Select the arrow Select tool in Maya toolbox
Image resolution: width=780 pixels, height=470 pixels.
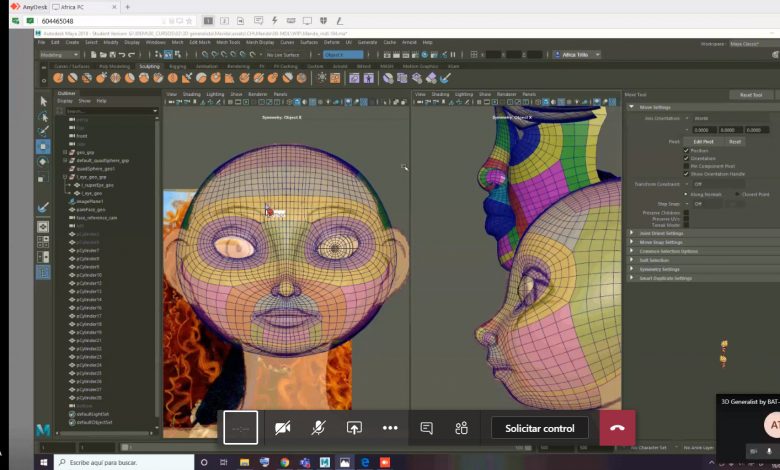point(43,101)
